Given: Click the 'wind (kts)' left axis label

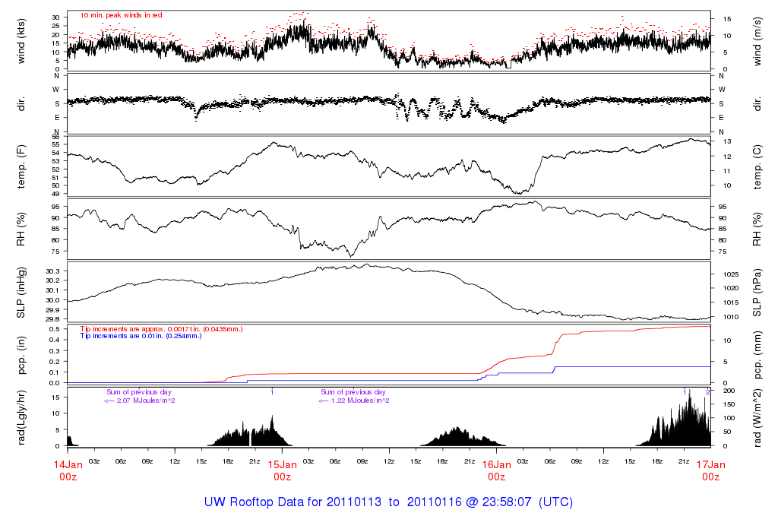Looking at the screenshot, I should coord(21,41).
